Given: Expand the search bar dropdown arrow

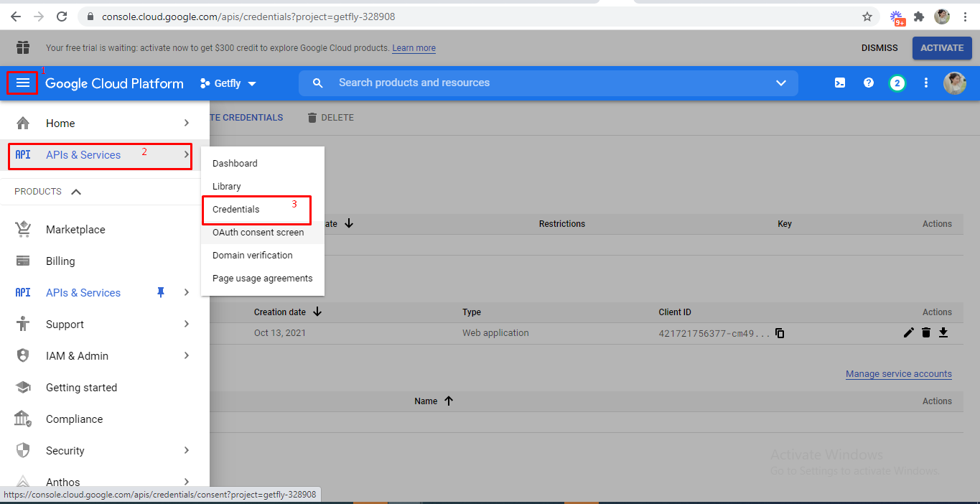Looking at the screenshot, I should [x=781, y=83].
